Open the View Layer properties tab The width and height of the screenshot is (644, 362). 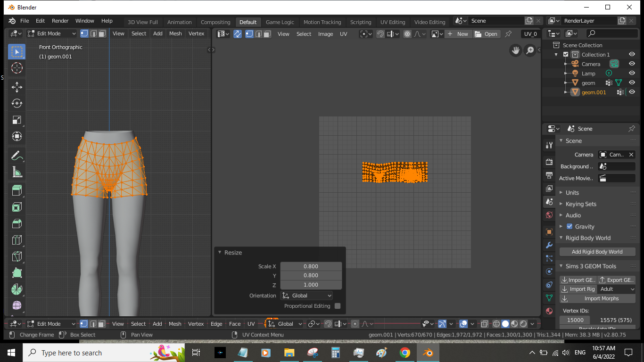tap(549, 188)
